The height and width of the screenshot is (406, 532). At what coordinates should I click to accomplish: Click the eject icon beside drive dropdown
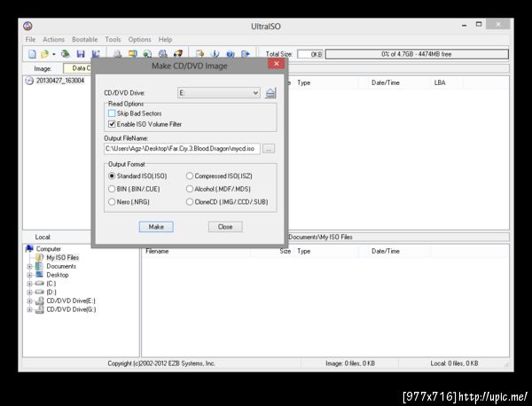tap(270, 92)
